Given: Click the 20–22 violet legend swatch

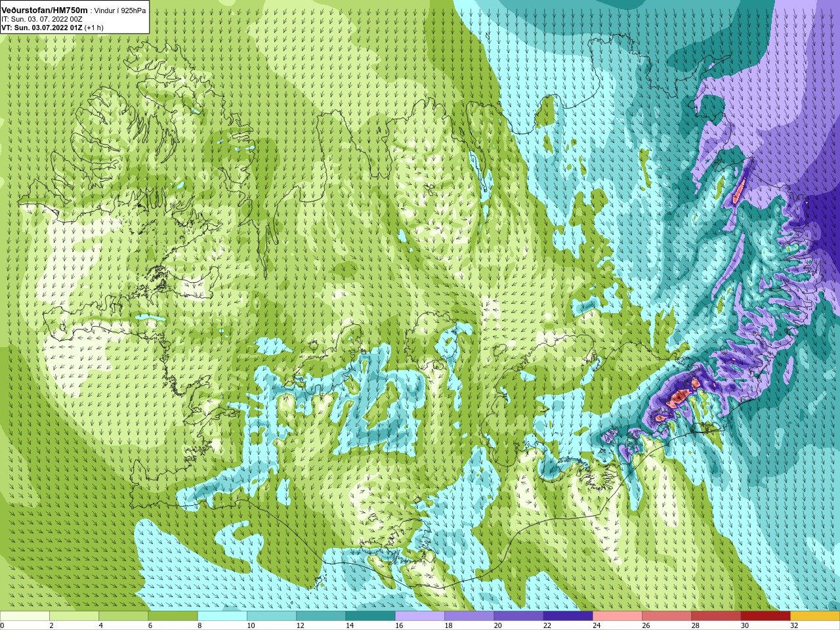Looking at the screenshot, I should click(518, 616).
